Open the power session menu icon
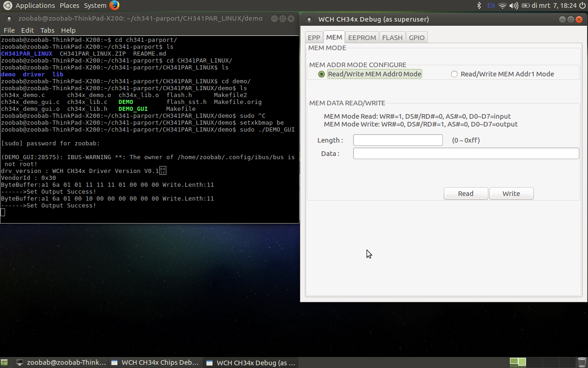 point(582,6)
